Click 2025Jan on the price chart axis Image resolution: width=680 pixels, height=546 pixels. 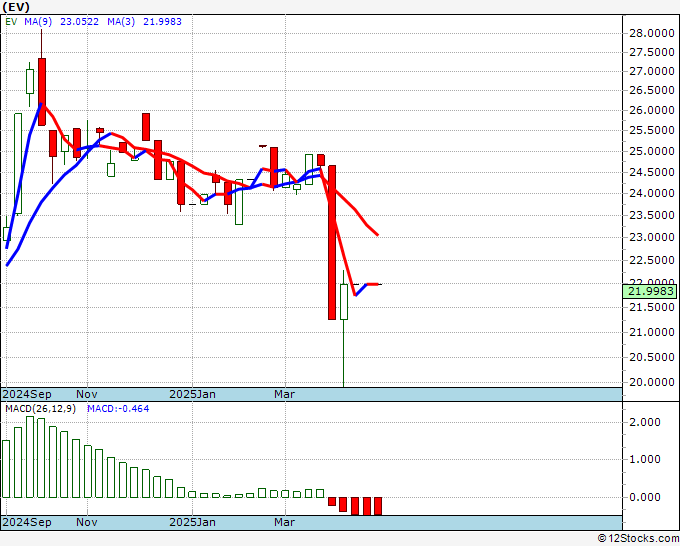pos(193,395)
